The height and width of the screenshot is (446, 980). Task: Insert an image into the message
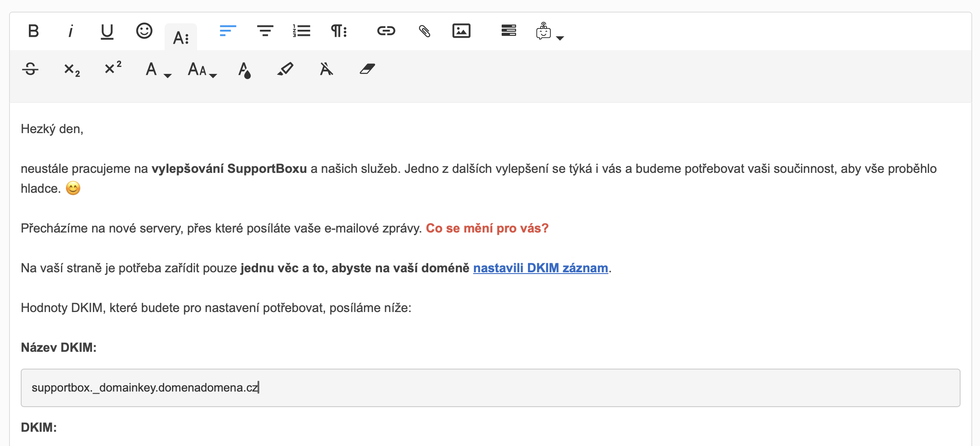point(461,31)
